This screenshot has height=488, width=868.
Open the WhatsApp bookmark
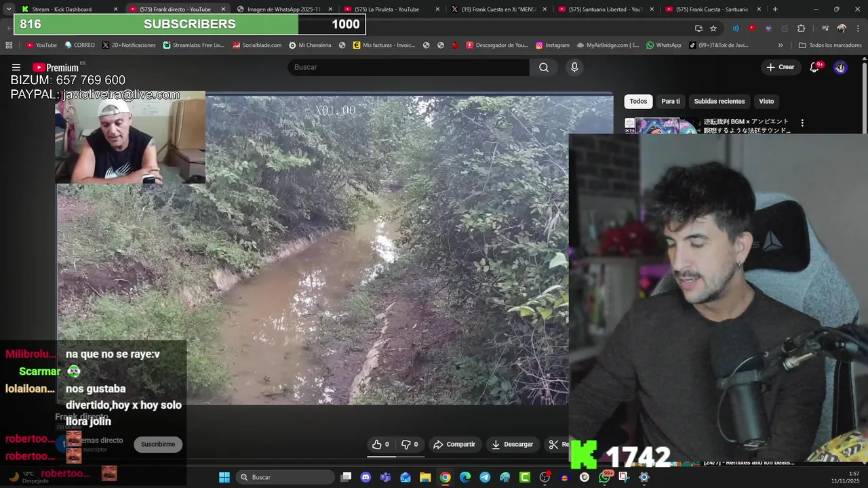pyautogui.click(x=664, y=45)
